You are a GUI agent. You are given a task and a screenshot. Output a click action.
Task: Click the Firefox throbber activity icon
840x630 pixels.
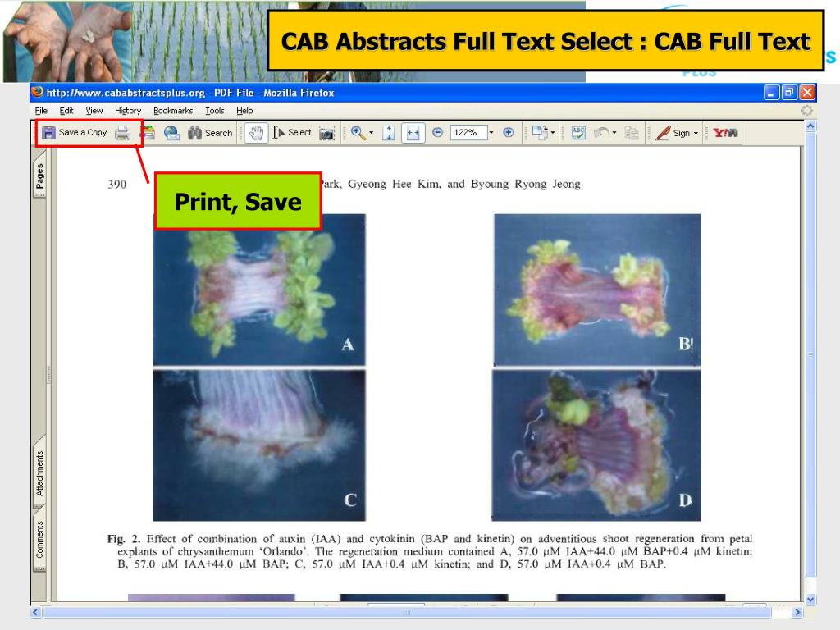pos(807,111)
